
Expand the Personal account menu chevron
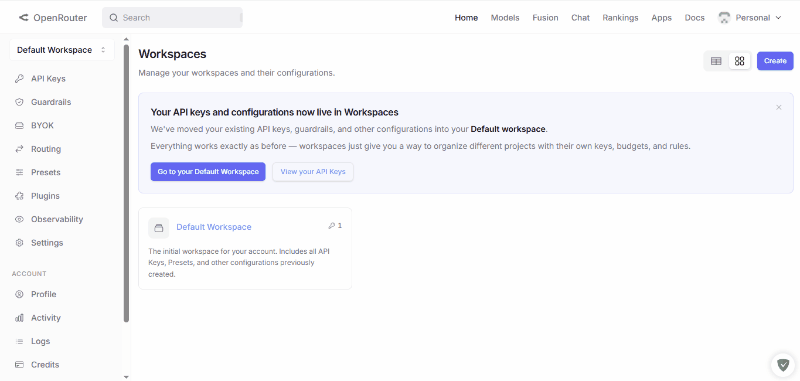pos(778,18)
